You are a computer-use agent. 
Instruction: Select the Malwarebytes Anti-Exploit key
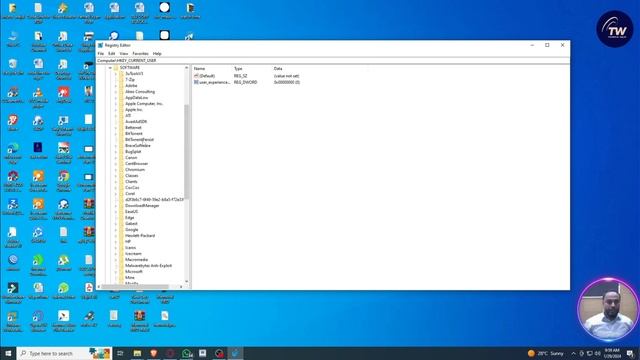148,266
